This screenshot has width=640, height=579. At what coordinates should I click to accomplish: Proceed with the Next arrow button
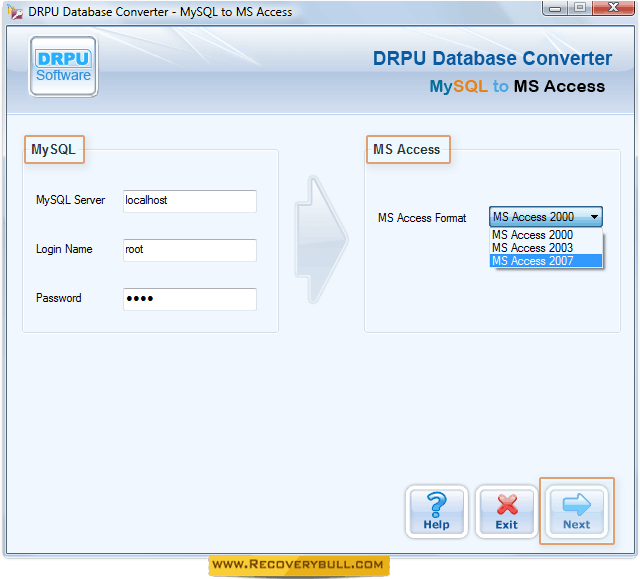576,512
